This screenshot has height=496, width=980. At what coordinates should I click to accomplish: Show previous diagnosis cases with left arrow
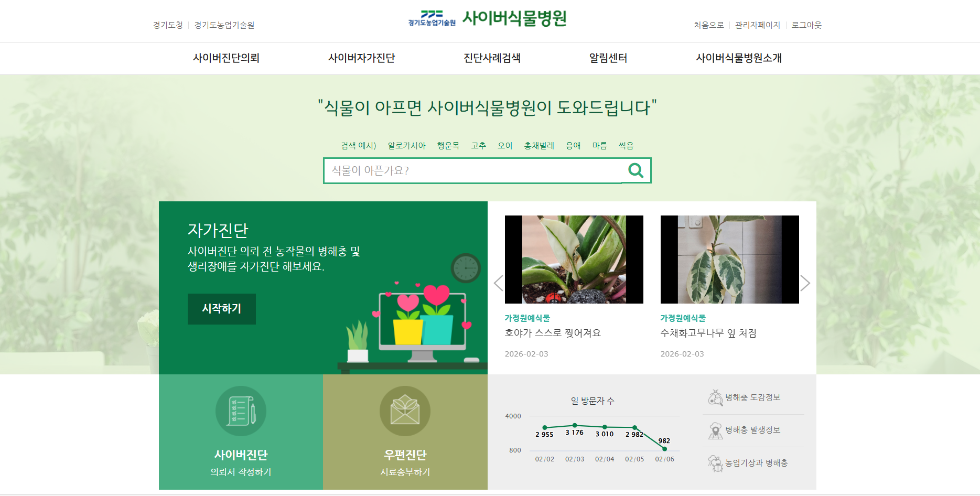pos(498,283)
